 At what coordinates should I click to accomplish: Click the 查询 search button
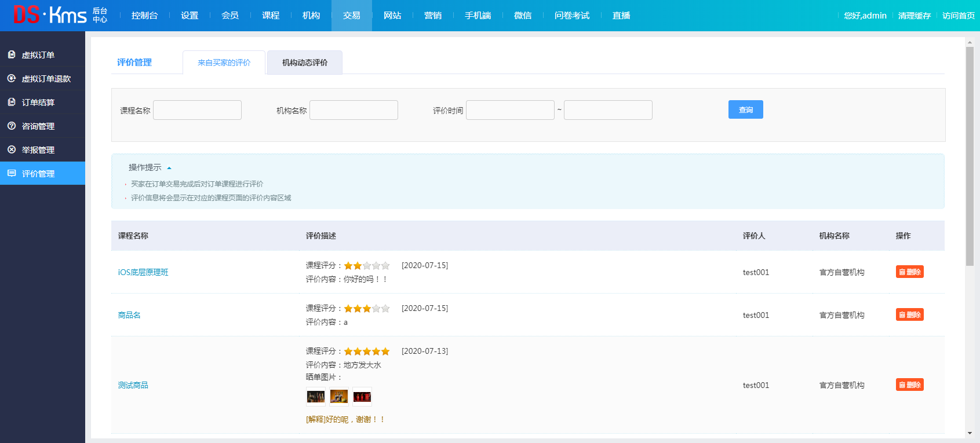[x=746, y=109]
